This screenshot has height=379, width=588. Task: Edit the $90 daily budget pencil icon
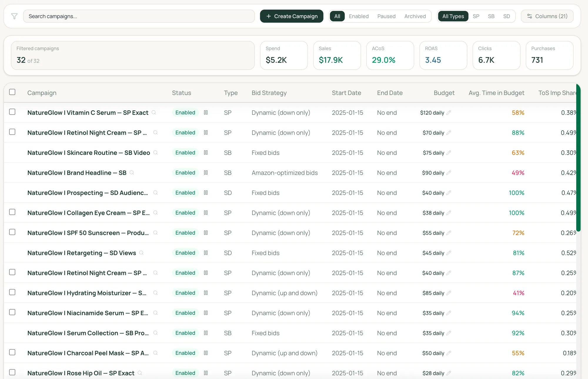click(449, 173)
